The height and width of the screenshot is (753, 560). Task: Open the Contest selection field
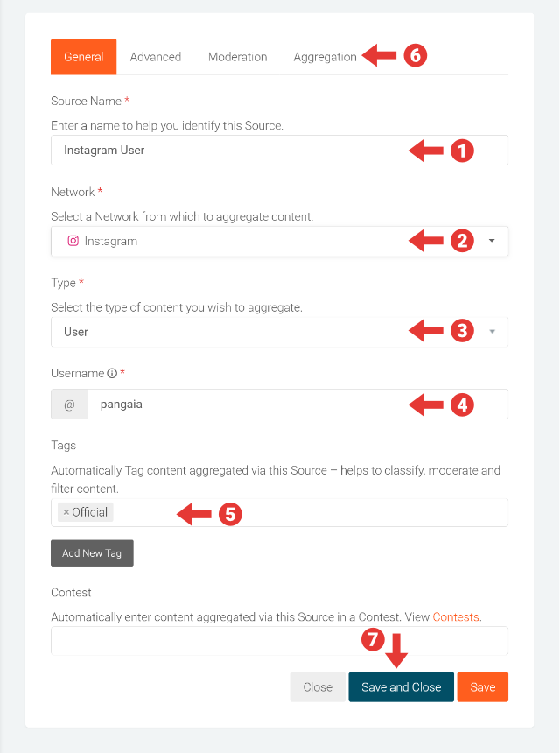(x=279, y=640)
